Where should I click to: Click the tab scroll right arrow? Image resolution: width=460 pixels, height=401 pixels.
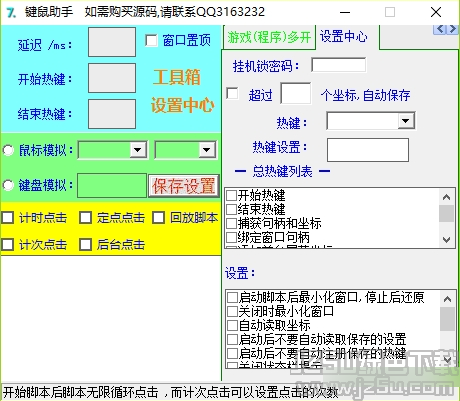coord(452,29)
